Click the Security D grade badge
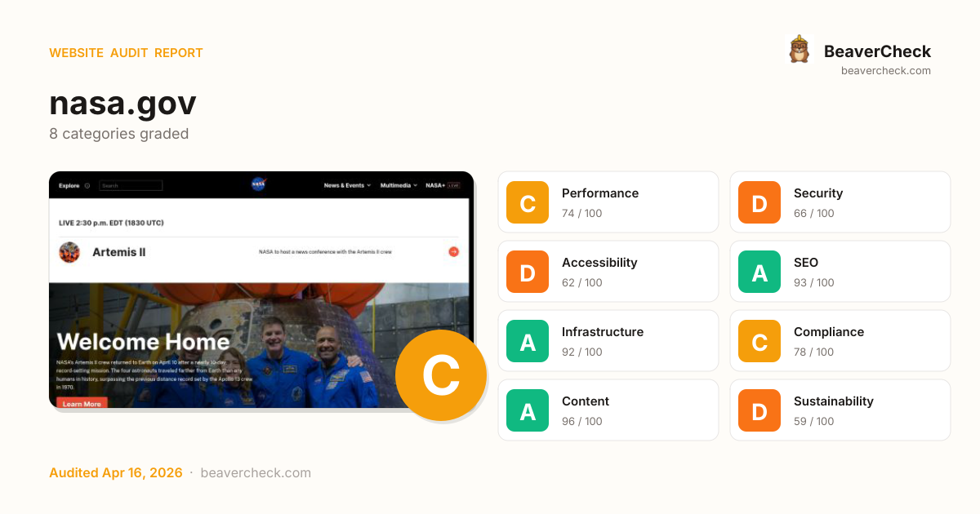The height and width of the screenshot is (514, 980). click(759, 202)
